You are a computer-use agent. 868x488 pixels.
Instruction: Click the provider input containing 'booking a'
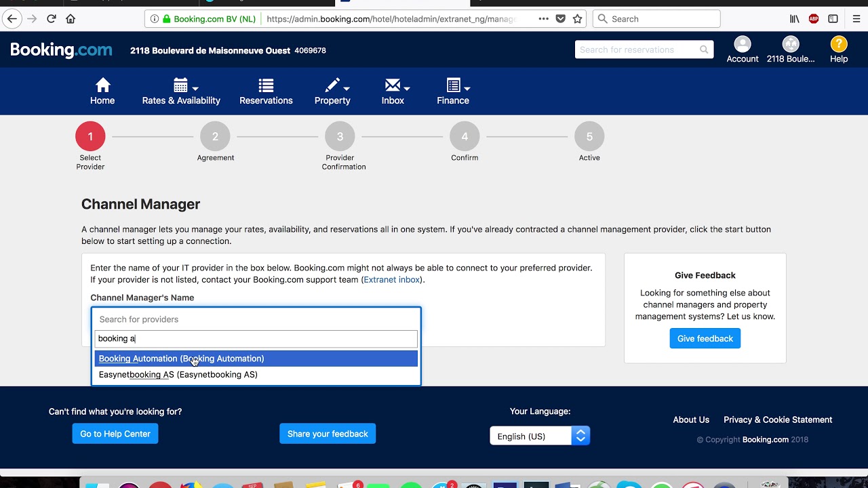point(256,338)
